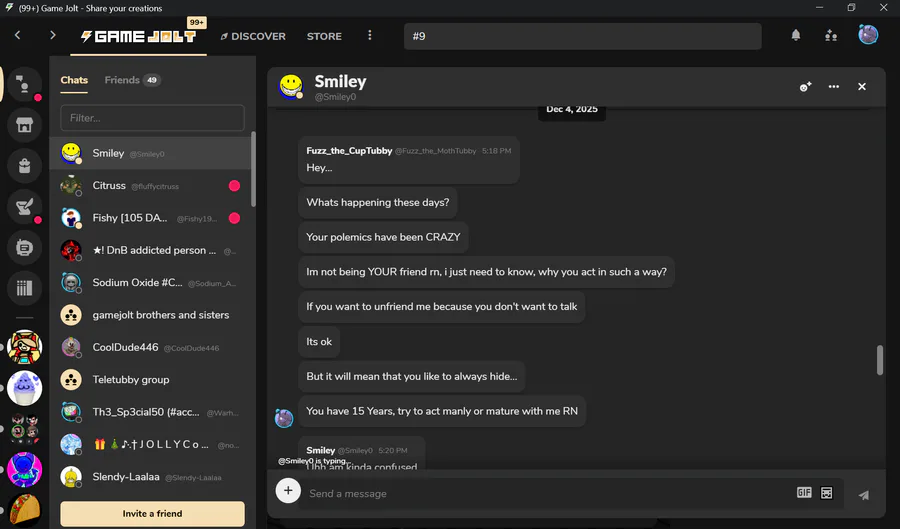Open the store icon in left sidebar
This screenshot has height=529, width=900.
24,125
